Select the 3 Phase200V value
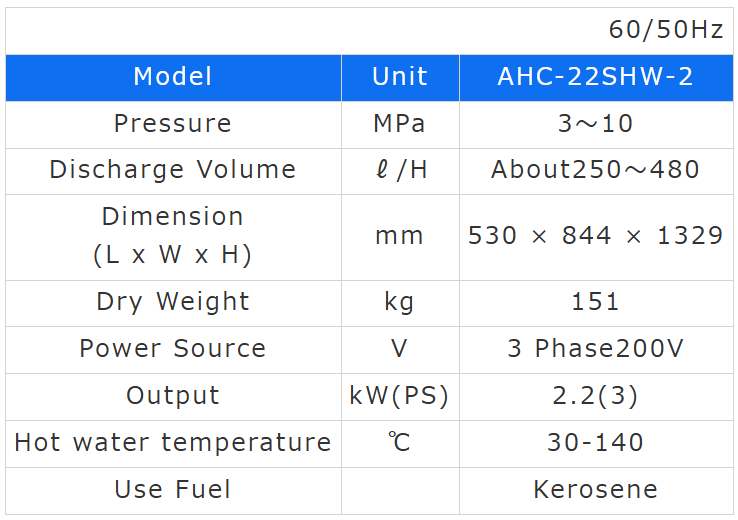Viewport: 738px width, 520px height. click(x=595, y=349)
